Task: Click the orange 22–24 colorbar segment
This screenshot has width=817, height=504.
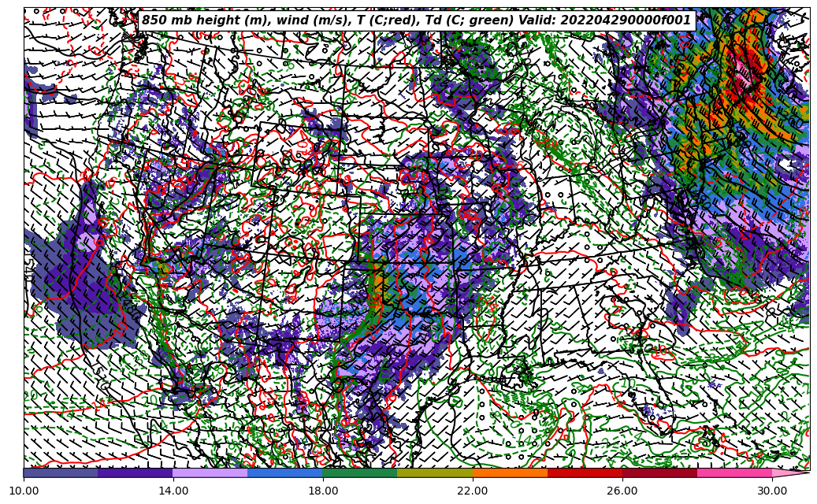Action: (510, 473)
